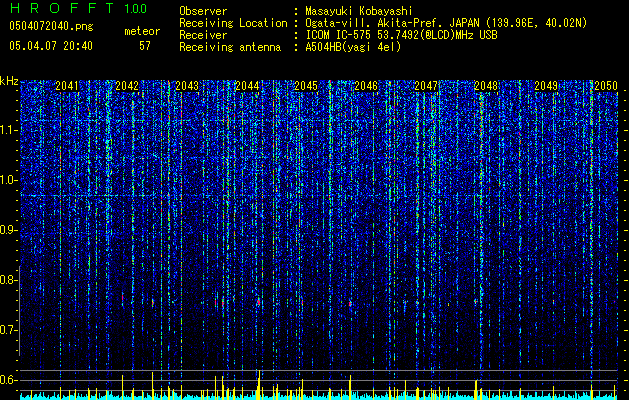Click the 2046 time marker
Screen dimensions: 629x400
[x=366, y=86]
